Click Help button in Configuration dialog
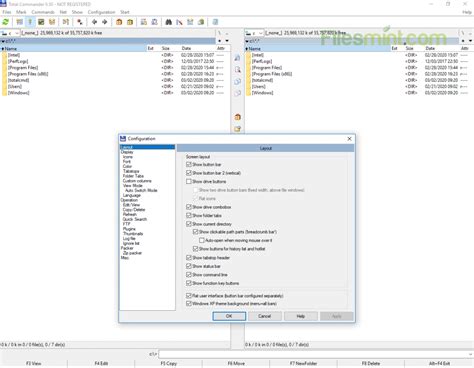Viewport: 474px width, 368px height. (301, 316)
